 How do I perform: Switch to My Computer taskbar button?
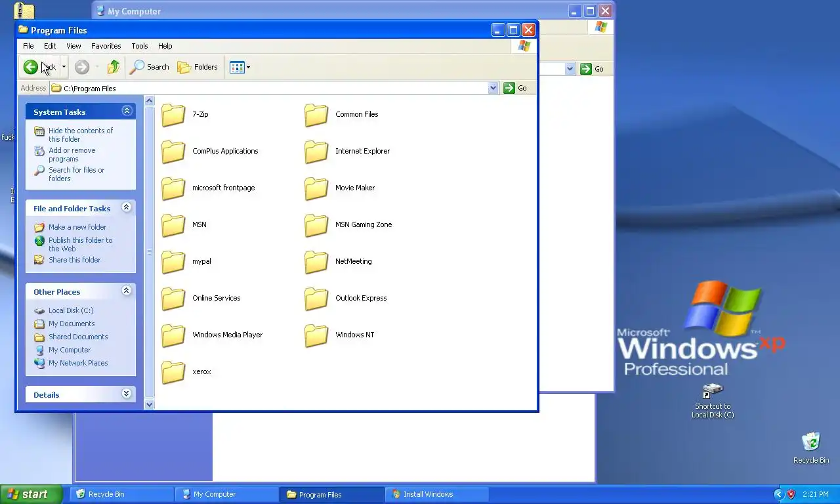227,494
